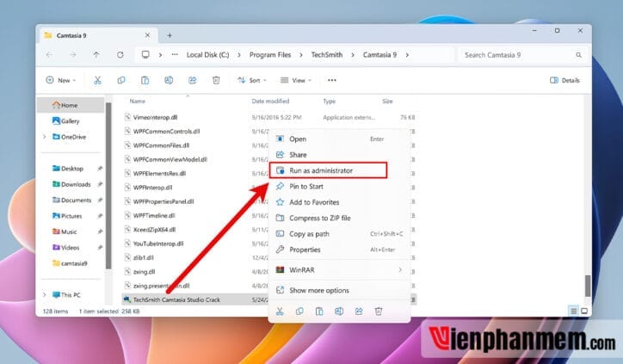Select the file VimeoInterop.dll

coord(156,117)
